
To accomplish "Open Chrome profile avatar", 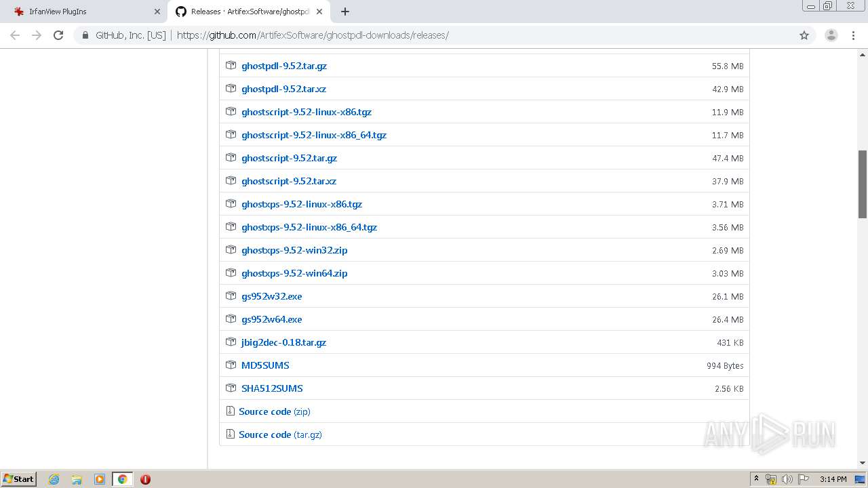I will [x=831, y=35].
